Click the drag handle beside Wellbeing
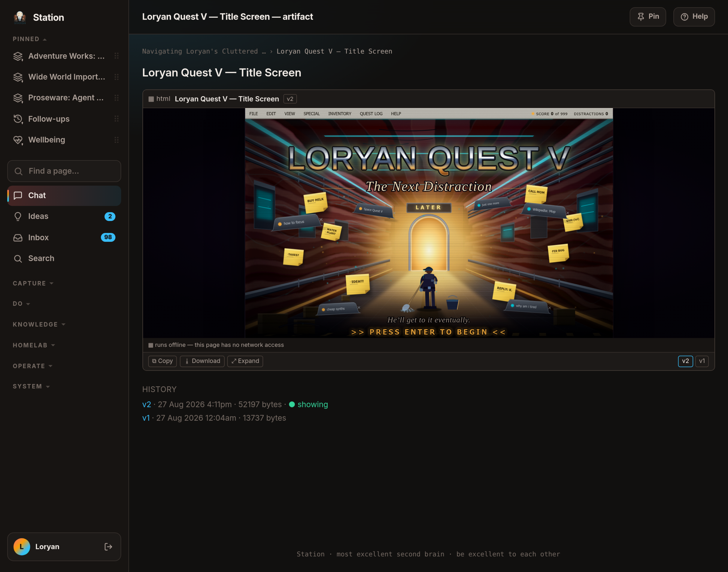Screen dimensions: 728x572 pos(117,140)
